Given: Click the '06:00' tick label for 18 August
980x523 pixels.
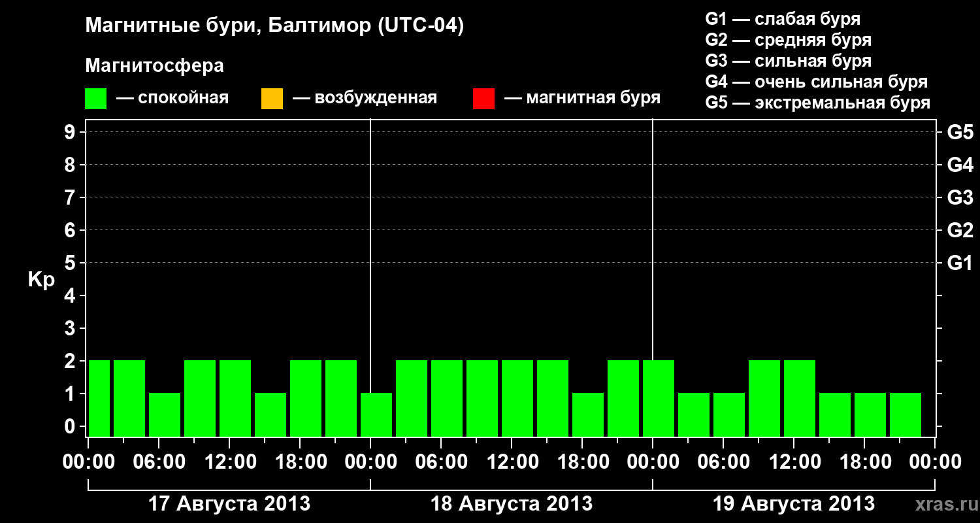Looking at the screenshot, I should (x=441, y=462).
